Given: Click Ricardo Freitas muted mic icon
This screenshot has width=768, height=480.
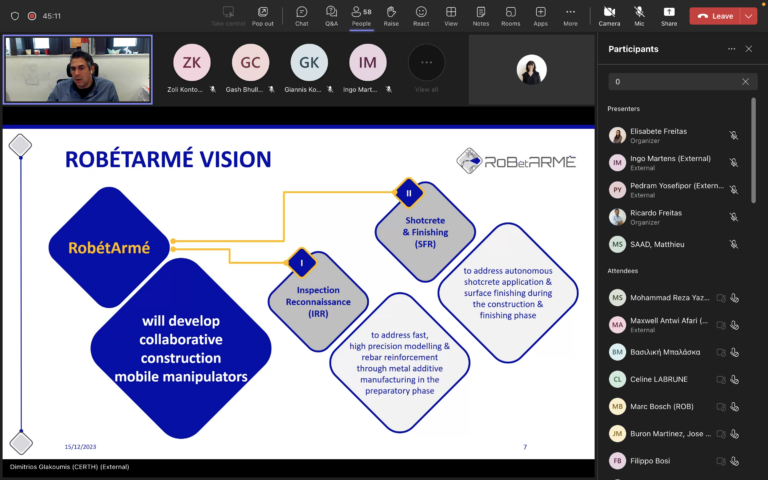Looking at the screenshot, I should coord(733,217).
